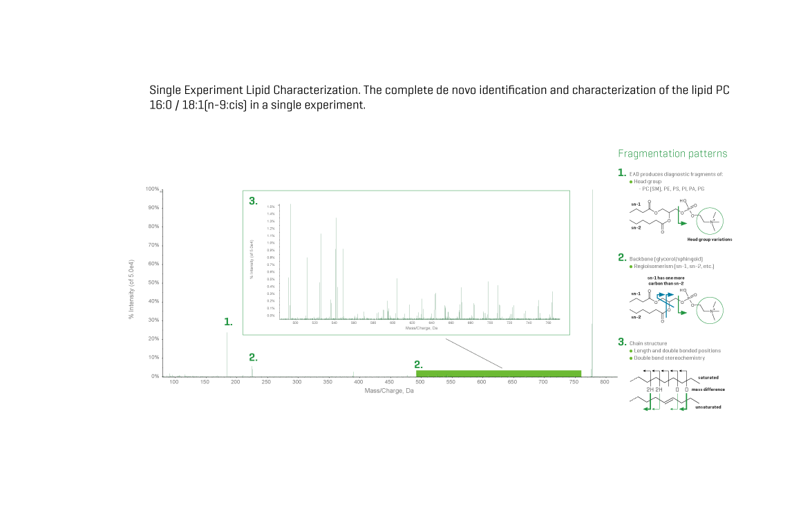Click the green cleavage arrow in pattern 1 structure
The width and height of the screenshot is (812, 518).
[x=682, y=223]
